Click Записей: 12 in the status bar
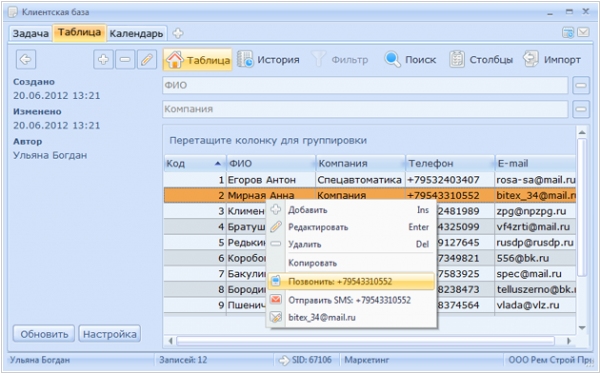The image size is (600, 373). (x=183, y=360)
